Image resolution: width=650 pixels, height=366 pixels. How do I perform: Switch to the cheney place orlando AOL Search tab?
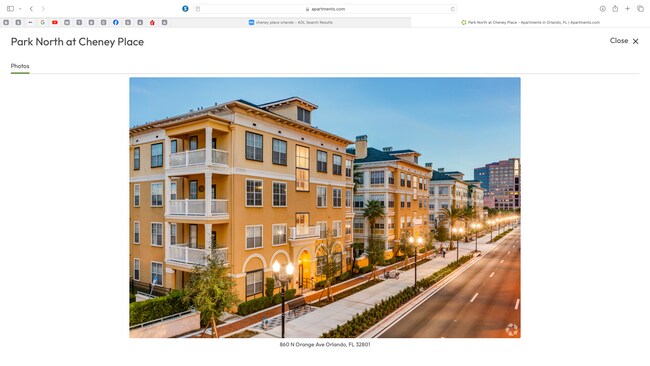(290, 22)
